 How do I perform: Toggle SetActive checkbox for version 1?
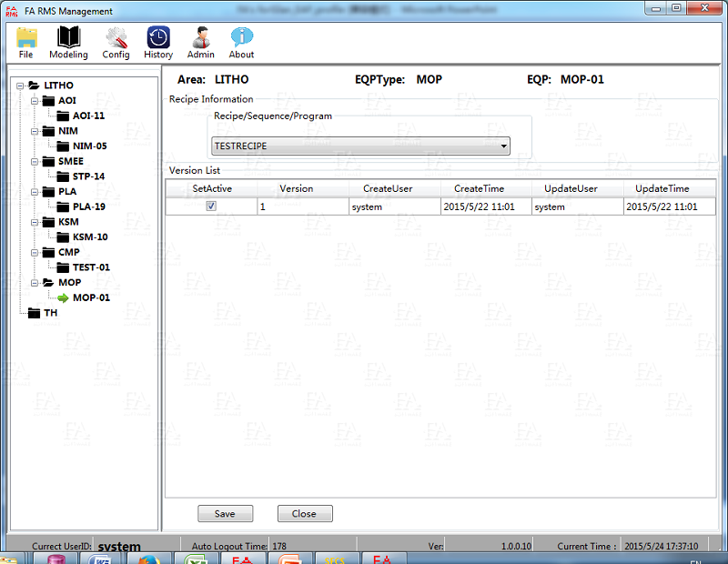[x=211, y=206]
